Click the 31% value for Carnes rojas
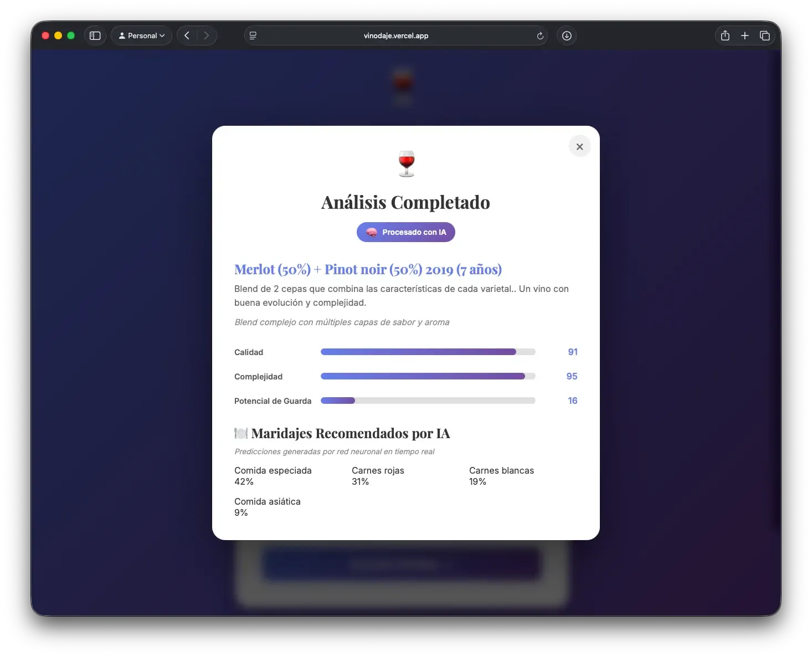The width and height of the screenshot is (812, 657). click(360, 482)
